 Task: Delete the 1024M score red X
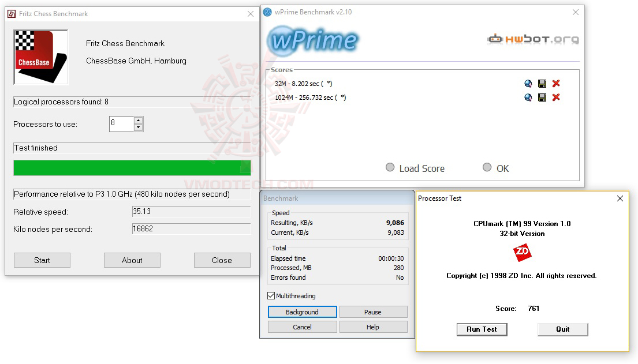[556, 97]
